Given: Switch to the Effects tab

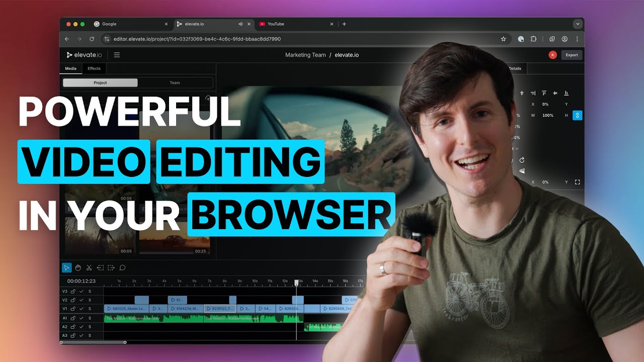Looking at the screenshot, I should tap(94, 68).
